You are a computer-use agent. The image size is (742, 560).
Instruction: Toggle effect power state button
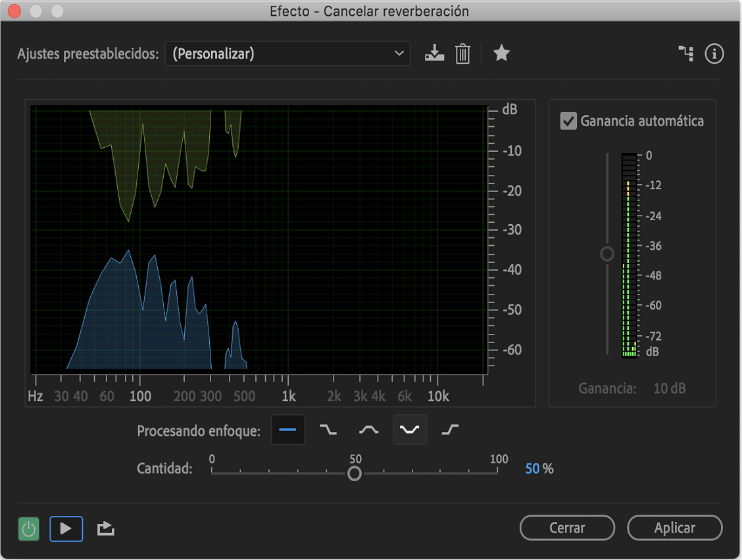[x=28, y=529]
